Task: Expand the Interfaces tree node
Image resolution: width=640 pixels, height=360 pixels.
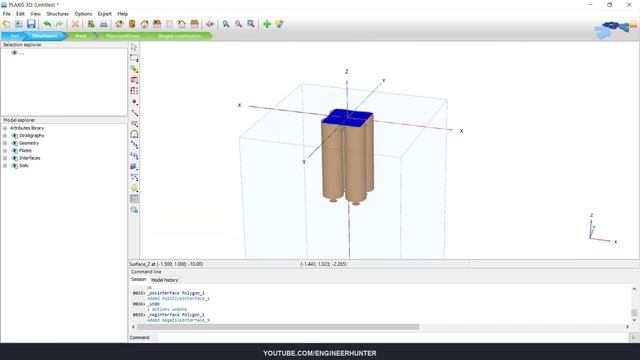Action: click(5, 158)
